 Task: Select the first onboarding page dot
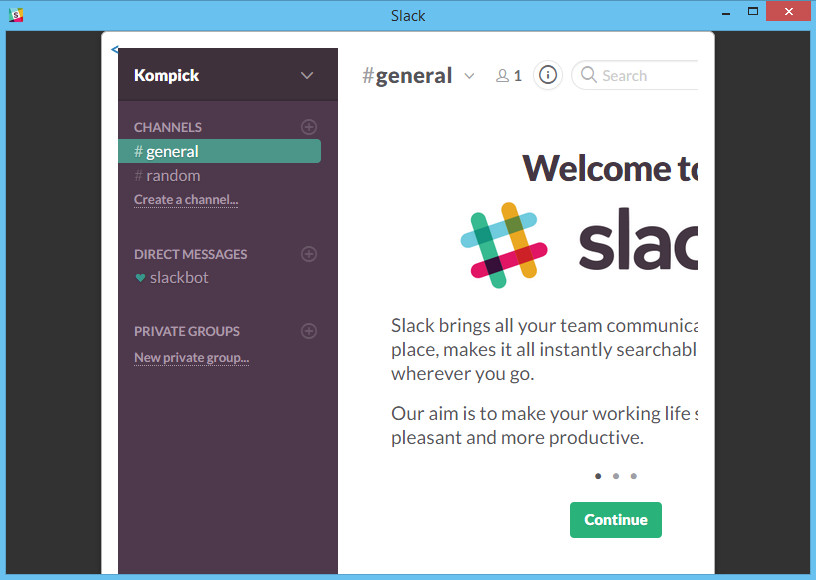pyautogui.click(x=598, y=476)
